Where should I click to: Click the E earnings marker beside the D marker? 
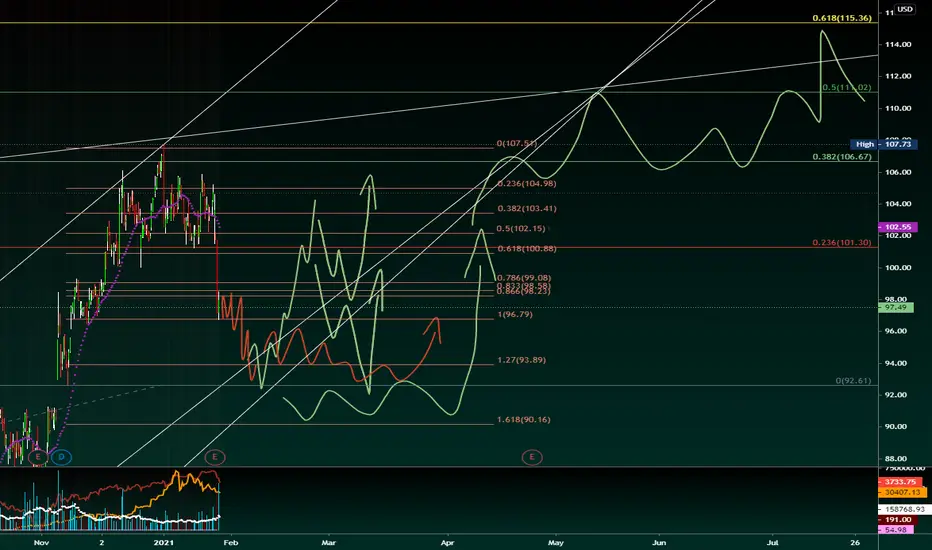[38, 457]
